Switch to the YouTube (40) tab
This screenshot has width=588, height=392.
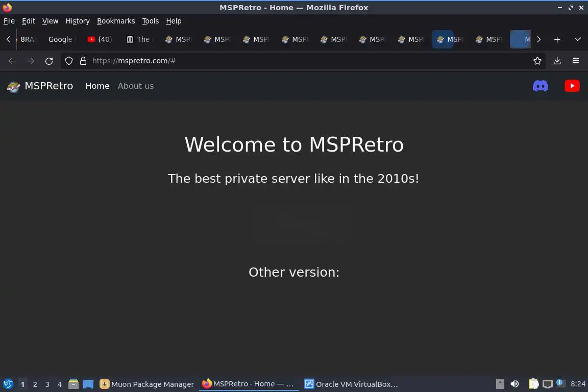coord(100,39)
